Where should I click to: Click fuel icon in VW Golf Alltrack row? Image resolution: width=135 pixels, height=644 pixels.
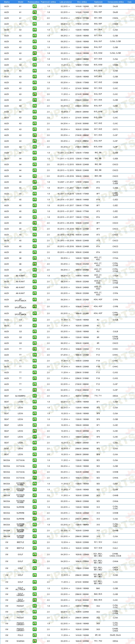point(35,588)
